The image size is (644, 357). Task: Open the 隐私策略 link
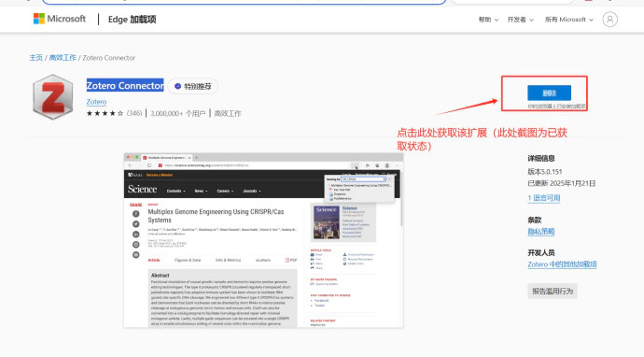click(541, 232)
